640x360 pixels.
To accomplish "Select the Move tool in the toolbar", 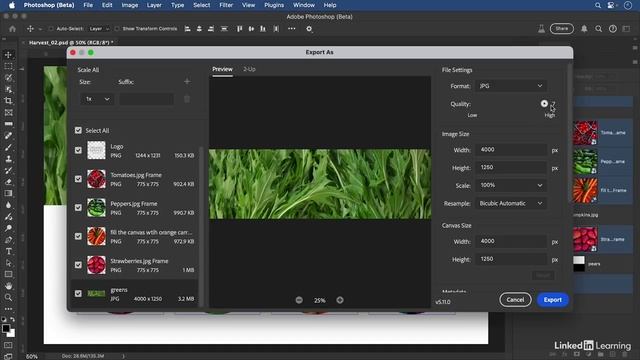I will (9, 55).
